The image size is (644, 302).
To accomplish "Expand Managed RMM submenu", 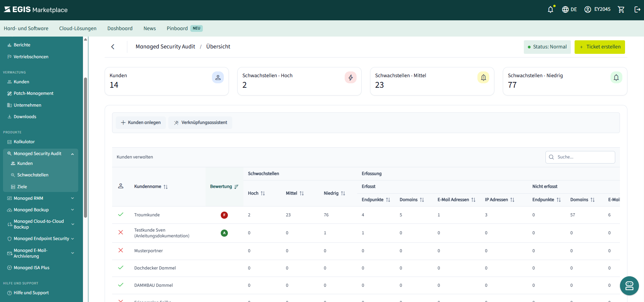I will 72,198.
